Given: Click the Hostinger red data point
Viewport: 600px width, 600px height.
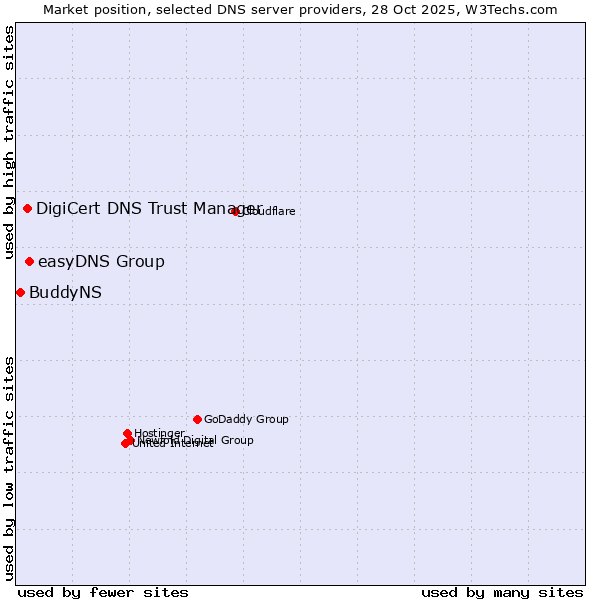Looking at the screenshot, I should coord(128,434).
